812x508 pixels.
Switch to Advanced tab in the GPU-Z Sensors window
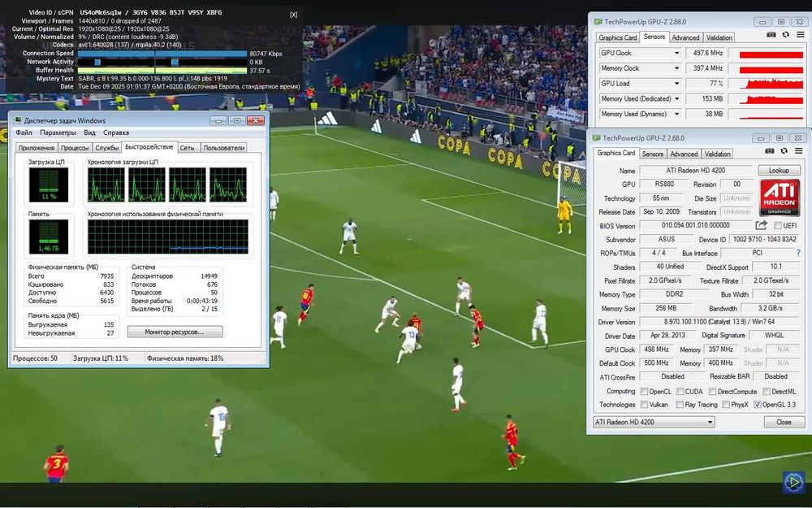click(x=685, y=37)
